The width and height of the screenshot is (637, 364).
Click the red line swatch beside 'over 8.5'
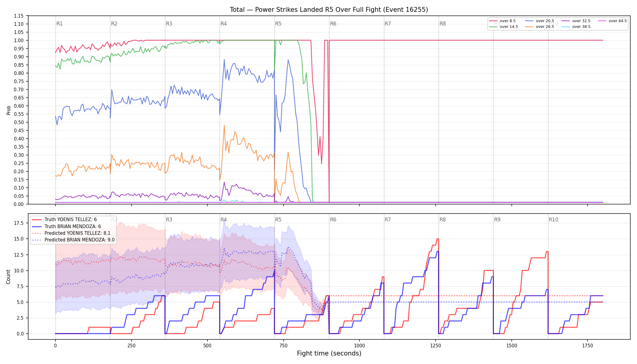(x=493, y=21)
